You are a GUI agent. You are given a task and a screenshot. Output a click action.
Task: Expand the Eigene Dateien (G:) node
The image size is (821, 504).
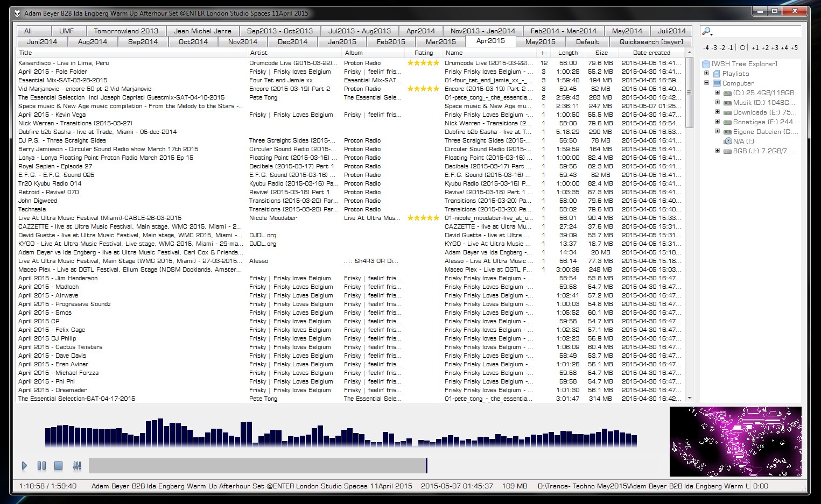pyautogui.click(x=717, y=131)
